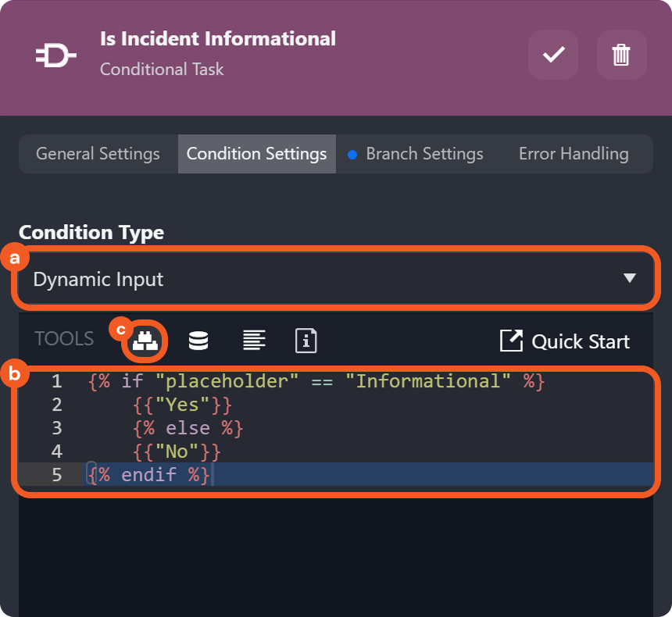The width and height of the screenshot is (672, 617).
Task: Open the Quick Start guide link
Action: pyautogui.click(x=564, y=341)
